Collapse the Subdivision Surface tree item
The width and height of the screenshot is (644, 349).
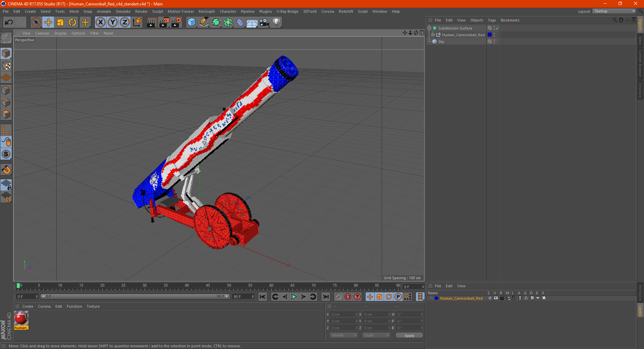pyautogui.click(x=429, y=28)
